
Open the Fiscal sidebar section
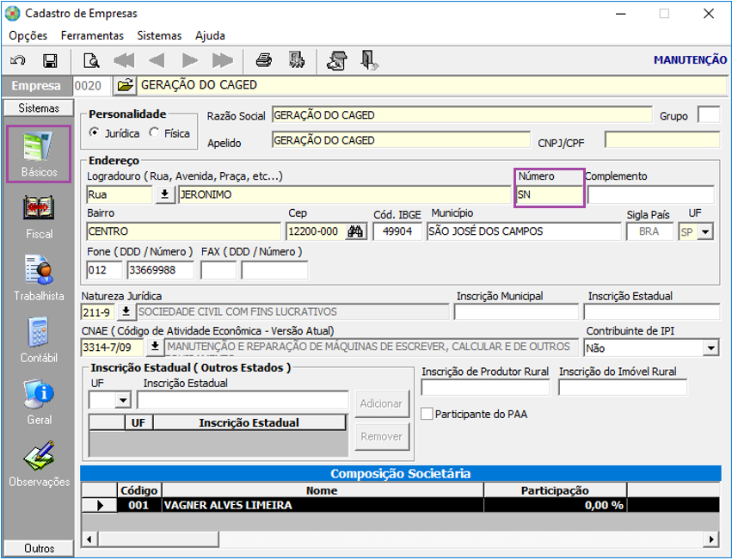coord(39,218)
